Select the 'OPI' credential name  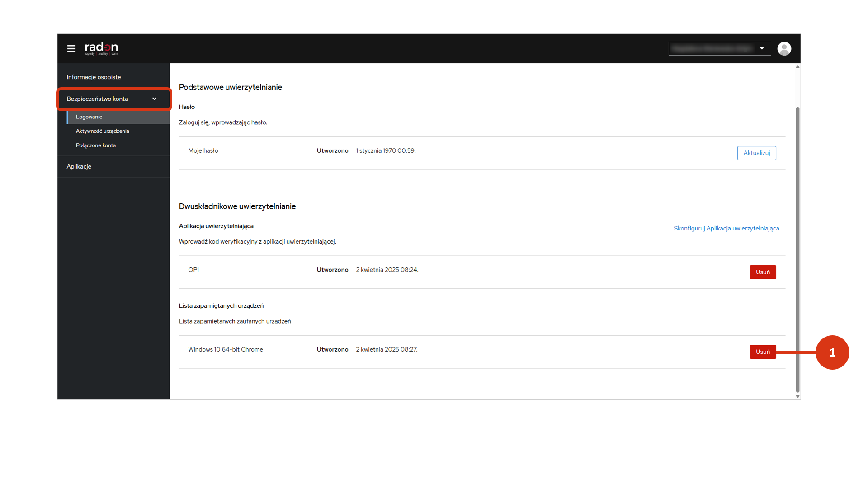click(x=193, y=270)
